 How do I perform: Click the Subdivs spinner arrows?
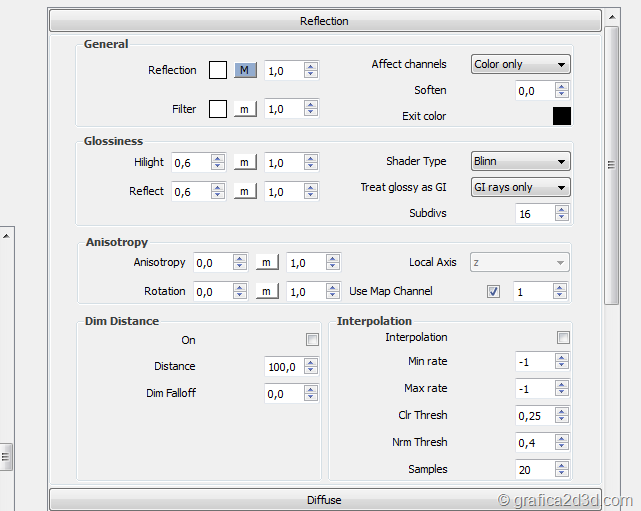[562, 214]
